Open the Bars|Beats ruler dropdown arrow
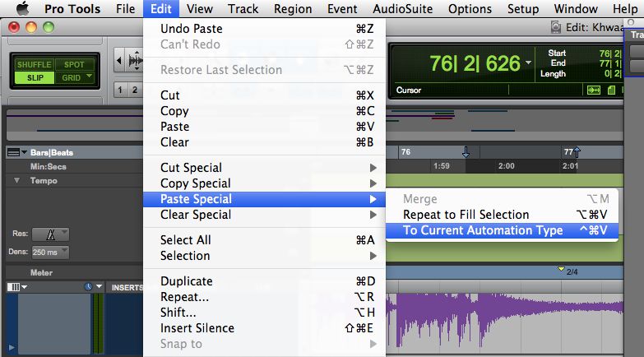Screen dimensions: 644x357 pos(24,152)
